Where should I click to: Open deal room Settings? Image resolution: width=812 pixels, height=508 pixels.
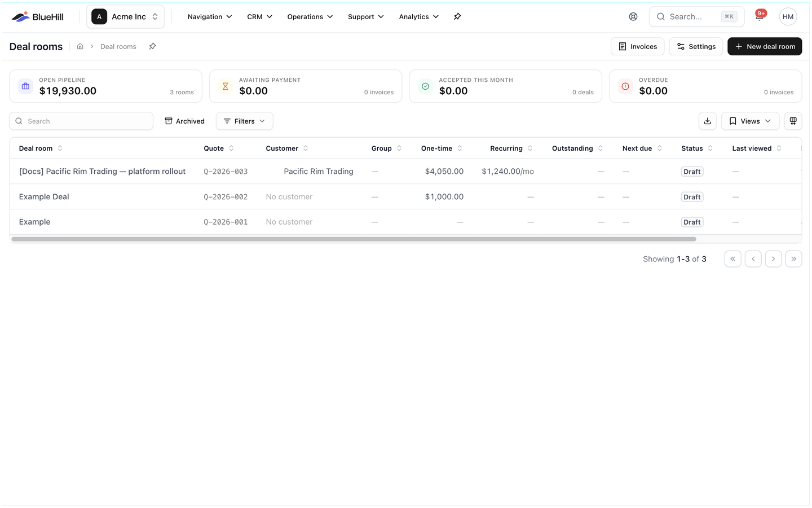point(696,47)
